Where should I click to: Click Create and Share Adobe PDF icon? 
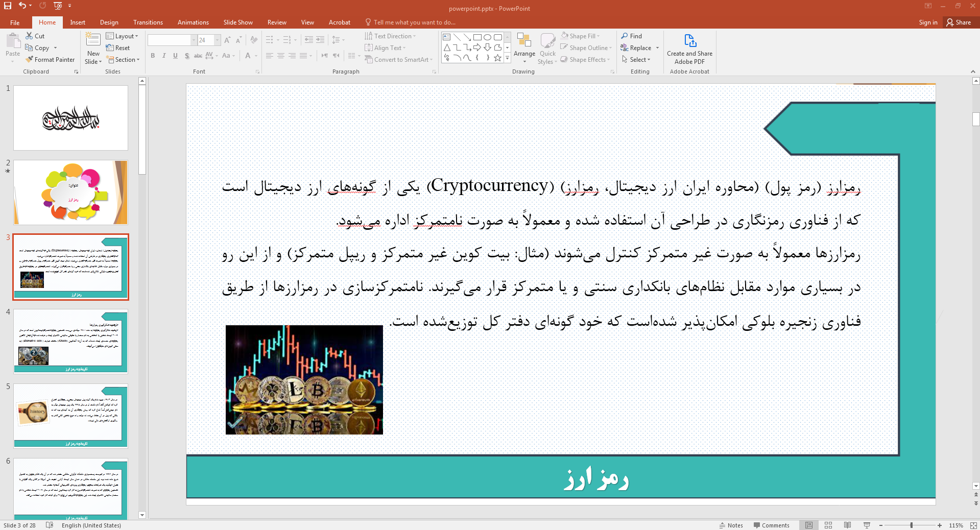(690, 41)
